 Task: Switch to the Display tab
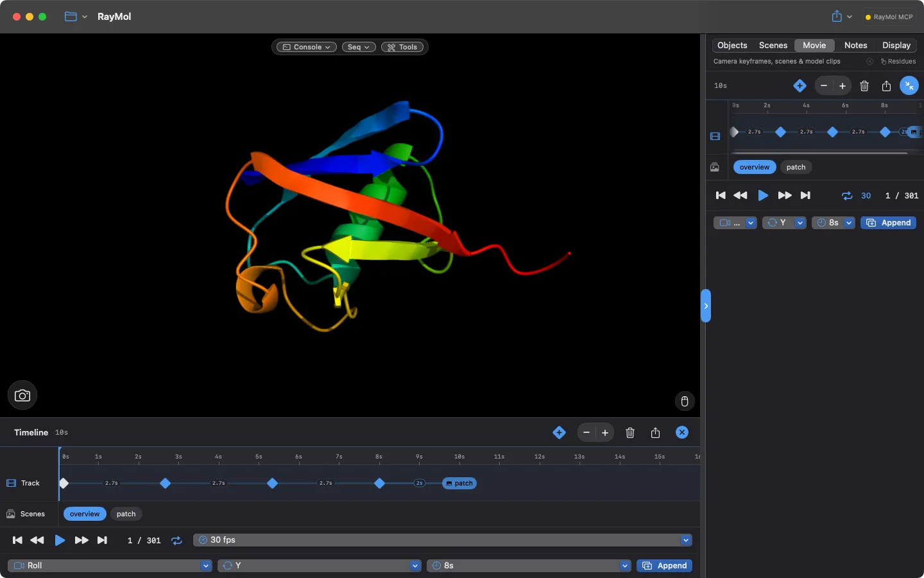point(896,46)
